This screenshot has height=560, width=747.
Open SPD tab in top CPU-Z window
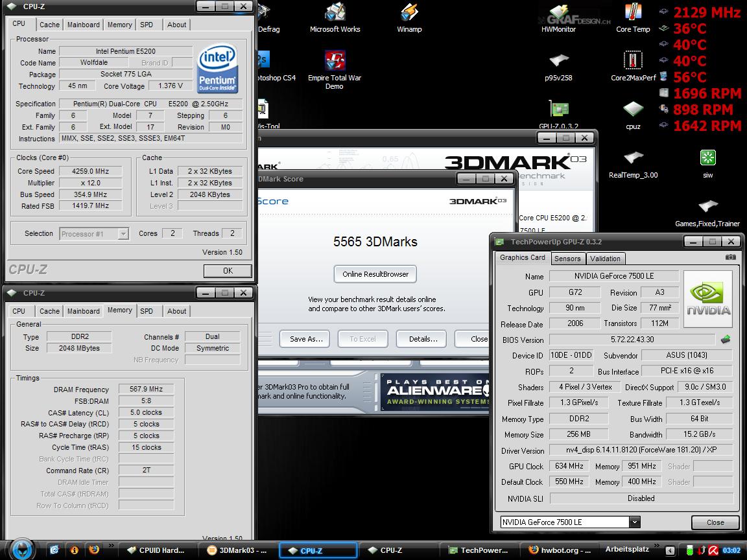click(x=147, y=25)
